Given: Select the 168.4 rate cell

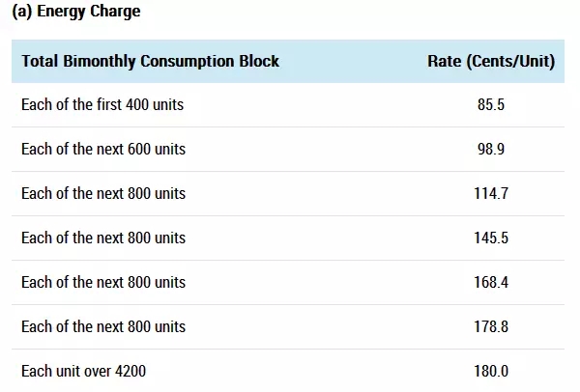Looking at the screenshot, I should pos(491,282).
